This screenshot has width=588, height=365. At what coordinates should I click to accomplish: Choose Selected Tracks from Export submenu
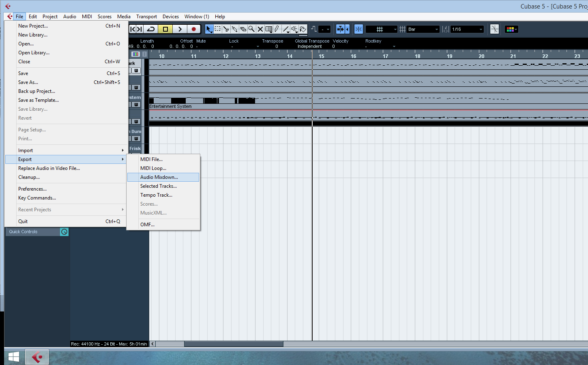(x=163, y=186)
